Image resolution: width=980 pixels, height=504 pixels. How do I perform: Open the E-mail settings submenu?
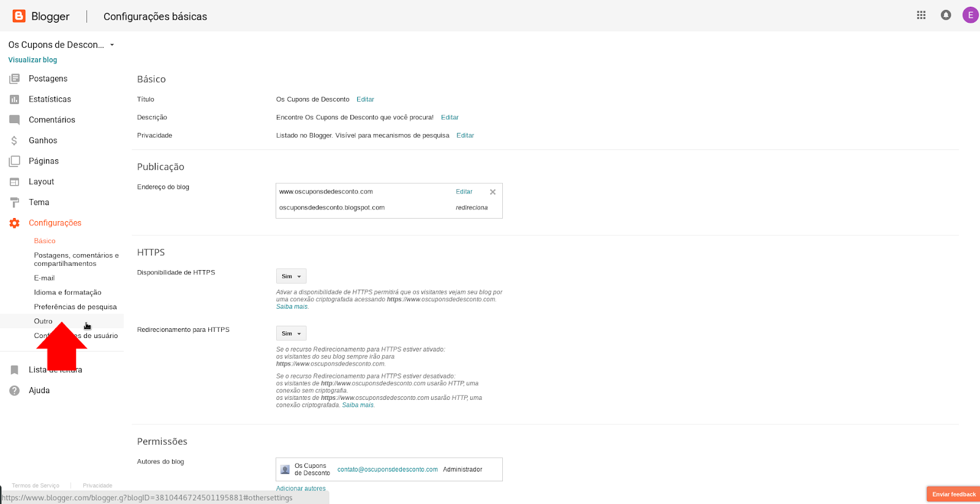pos(44,278)
